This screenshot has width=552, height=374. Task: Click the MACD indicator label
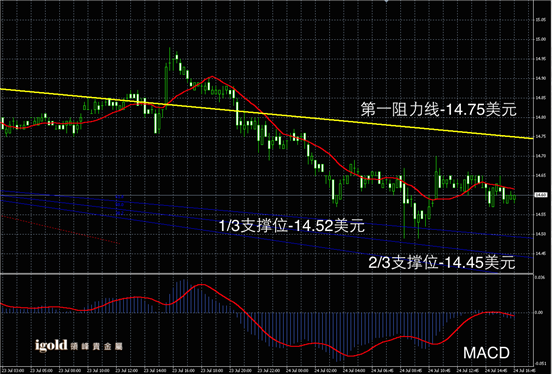coord(486,353)
